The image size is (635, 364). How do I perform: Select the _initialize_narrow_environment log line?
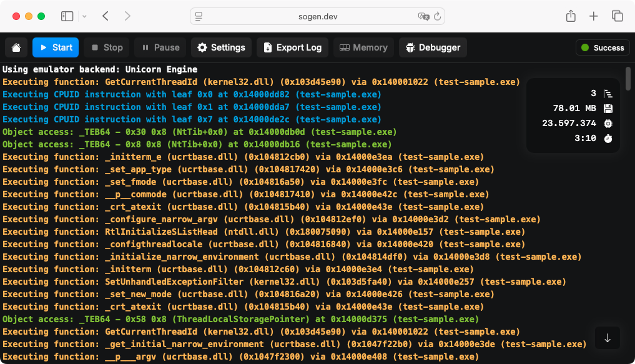click(292, 257)
